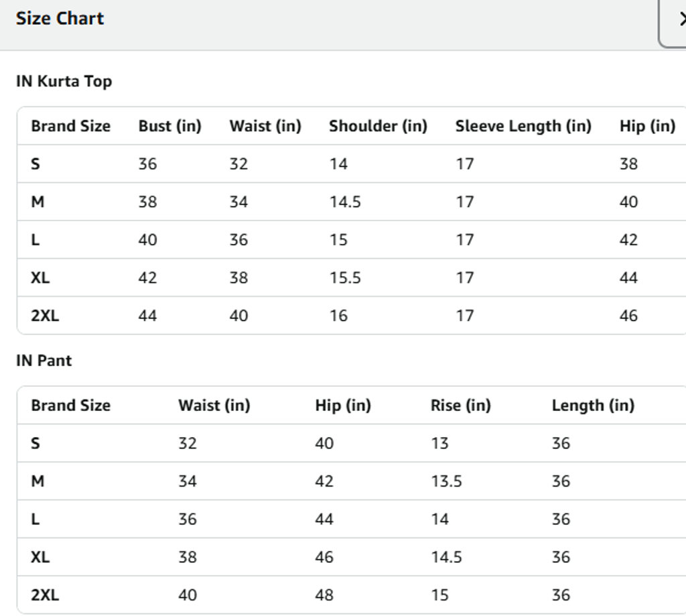This screenshot has width=686, height=616.
Task: Click the IN Kurta Top table title
Action: pos(64,82)
